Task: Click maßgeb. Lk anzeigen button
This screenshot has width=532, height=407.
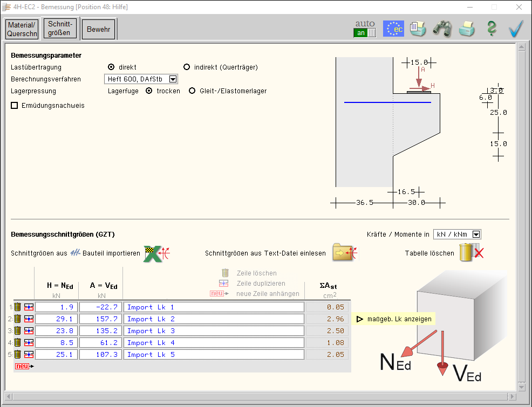Action: pyautogui.click(x=393, y=319)
